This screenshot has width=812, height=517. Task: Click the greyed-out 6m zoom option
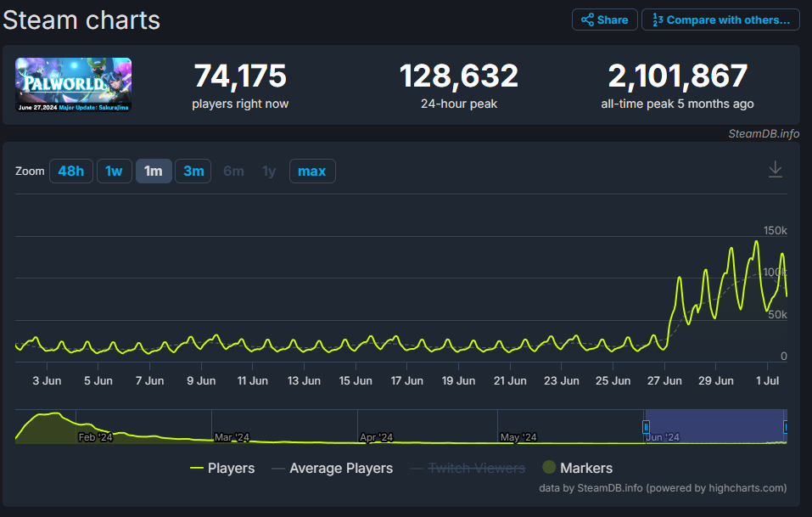point(233,171)
